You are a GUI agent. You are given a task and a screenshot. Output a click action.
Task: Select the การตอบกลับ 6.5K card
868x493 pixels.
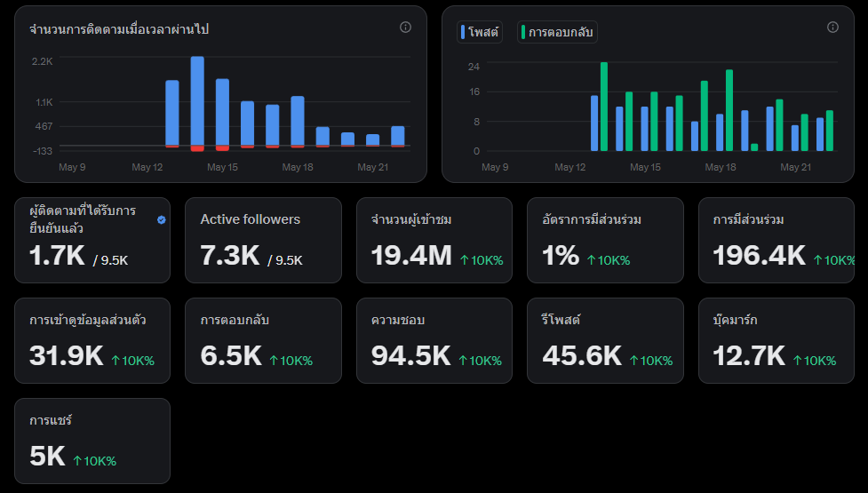click(x=263, y=340)
